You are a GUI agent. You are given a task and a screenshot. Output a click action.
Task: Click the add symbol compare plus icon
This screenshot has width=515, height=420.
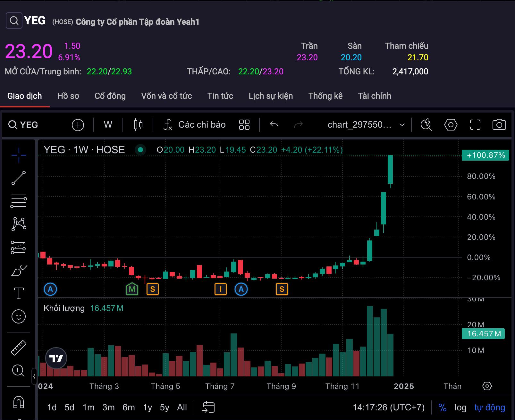pos(78,125)
